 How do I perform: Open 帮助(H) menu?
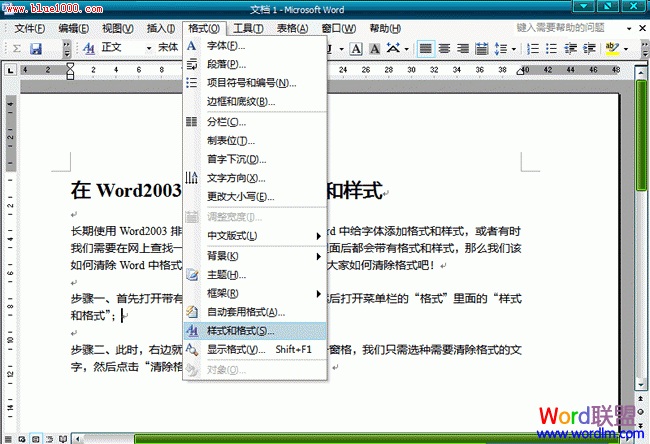(x=385, y=29)
